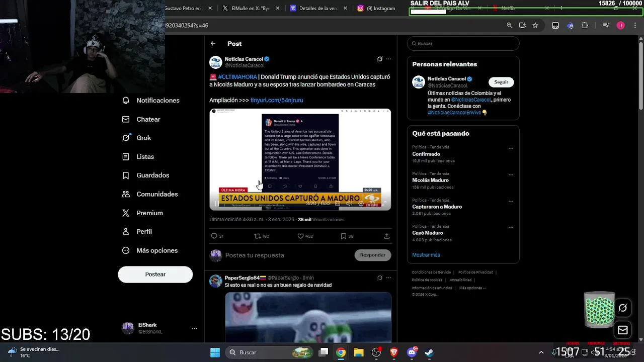
Task: Open Notificaciones in the X sidebar
Action: click(x=151, y=101)
